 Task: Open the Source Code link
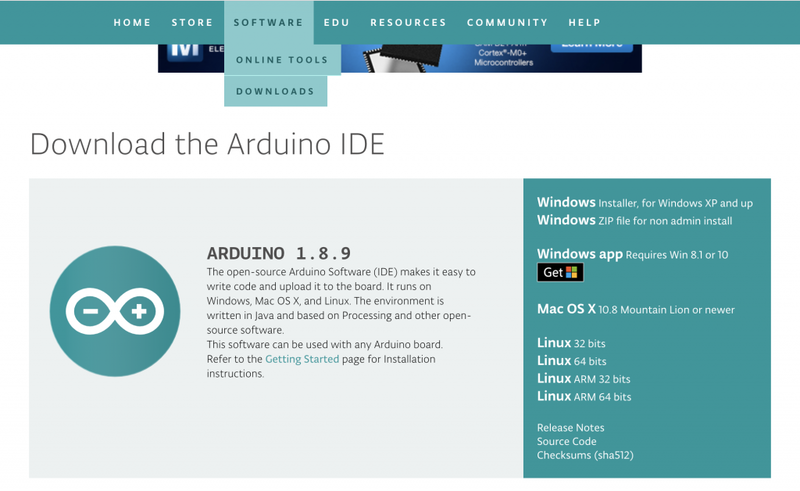[566, 441]
